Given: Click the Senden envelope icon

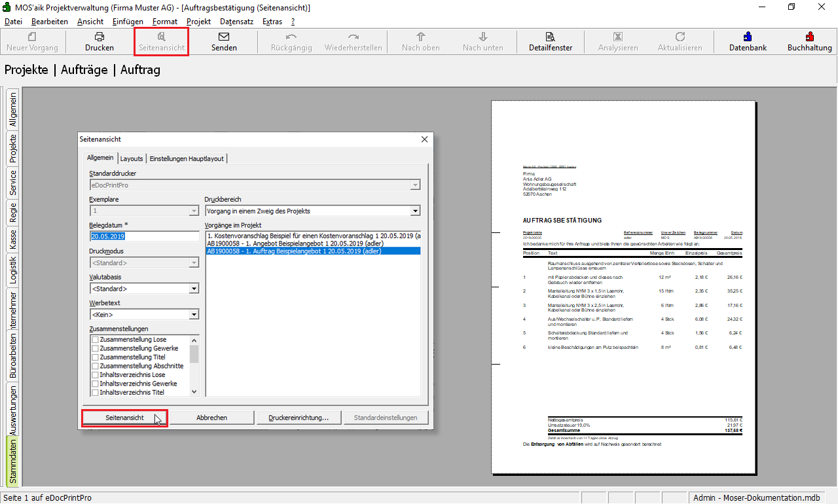Looking at the screenshot, I should point(224,37).
